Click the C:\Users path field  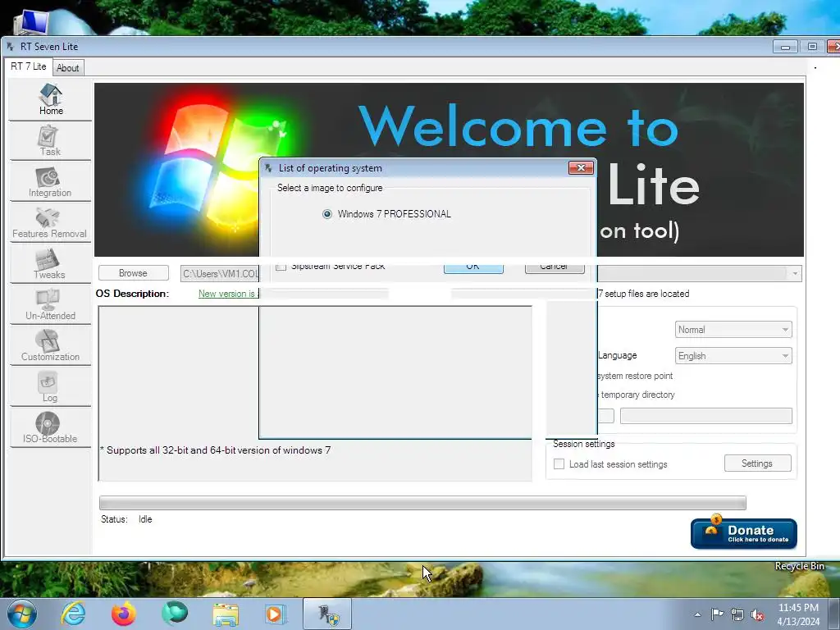[220, 274]
